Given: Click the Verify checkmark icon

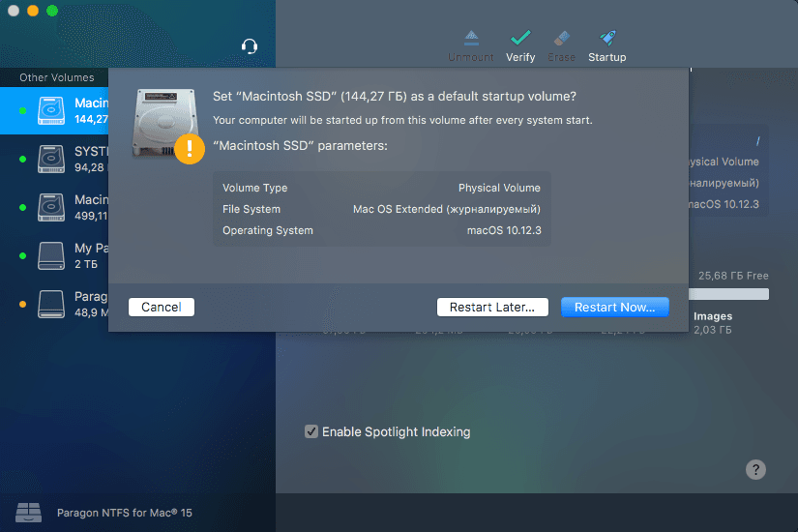Looking at the screenshot, I should click(x=520, y=38).
